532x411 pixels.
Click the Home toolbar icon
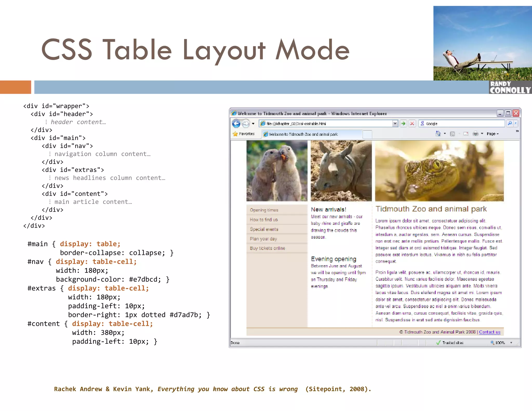pos(438,134)
